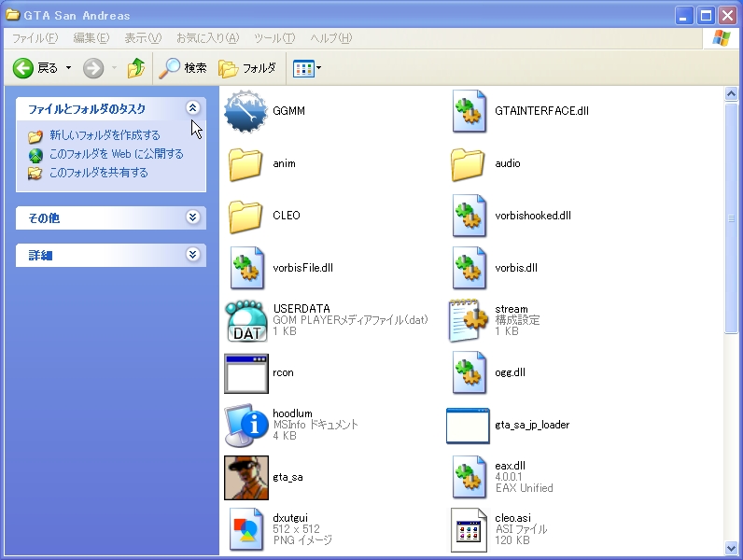Open the Forward button history dropdown arrow

(114, 68)
